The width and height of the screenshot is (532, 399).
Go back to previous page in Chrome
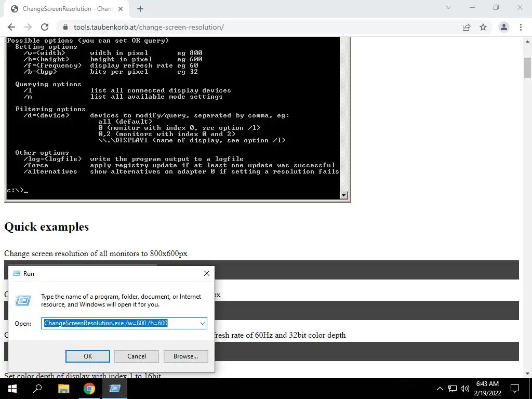[x=11, y=27]
